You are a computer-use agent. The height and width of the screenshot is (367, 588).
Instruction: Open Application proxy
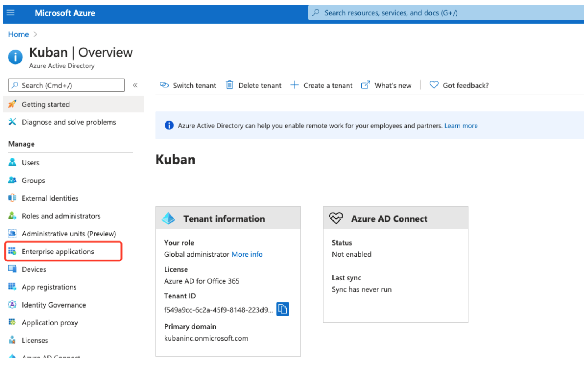tap(50, 323)
